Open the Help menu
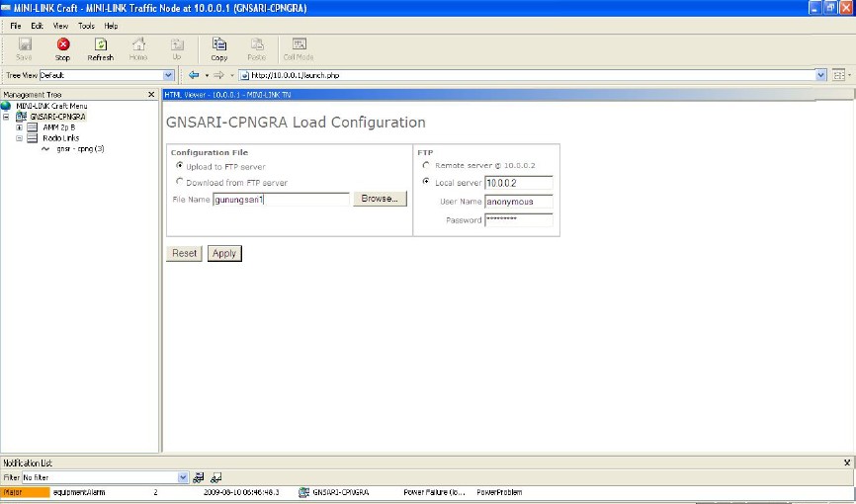The height and width of the screenshot is (504, 856). pyautogui.click(x=111, y=26)
